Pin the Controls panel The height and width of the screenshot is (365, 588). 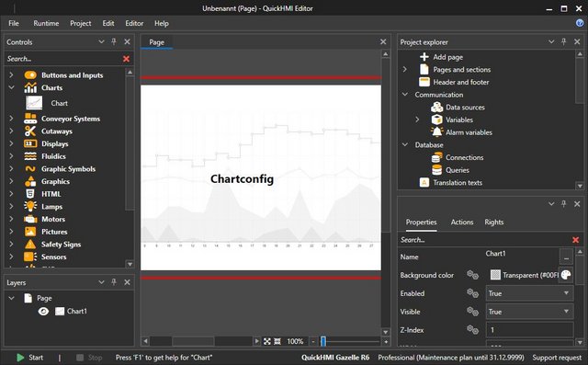pos(114,41)
